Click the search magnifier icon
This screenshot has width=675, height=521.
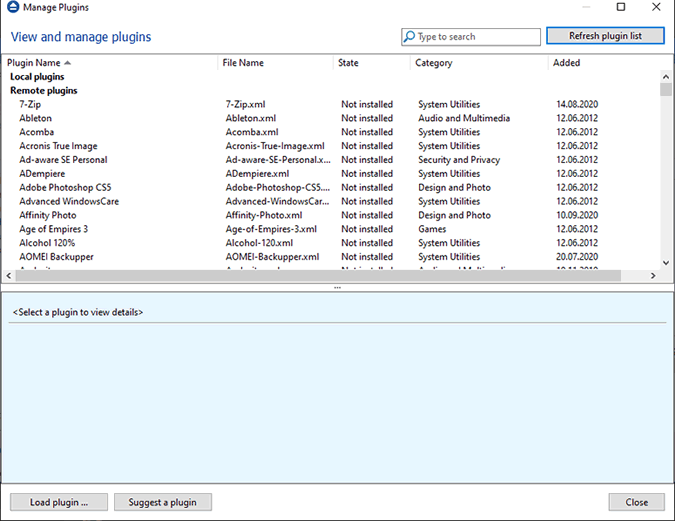409,37
